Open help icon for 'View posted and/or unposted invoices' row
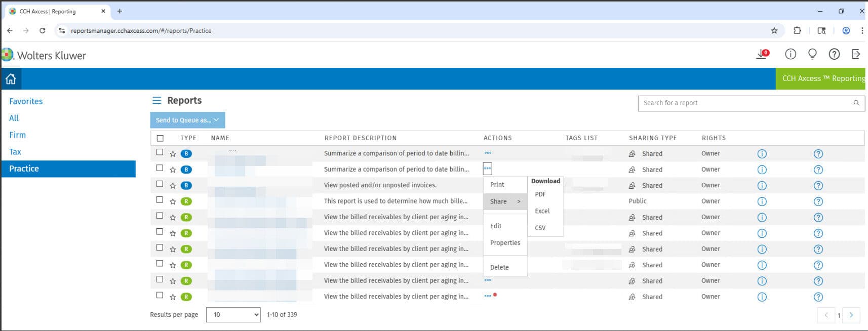868x331 pixels. 818,186
